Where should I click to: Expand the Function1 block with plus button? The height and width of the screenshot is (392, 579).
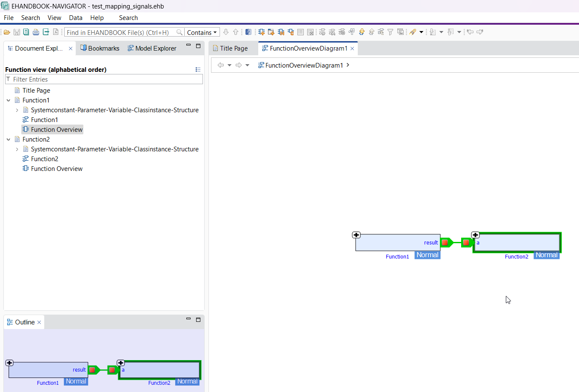point(356,235)
